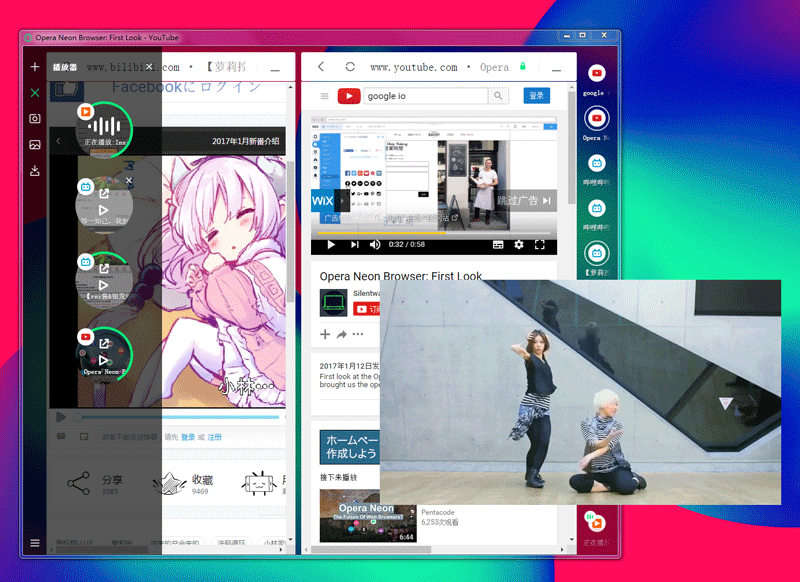This screenshot has width=800, height=582.
Task: Click the YouTube search magnifier button
Action: click(498, 96)
